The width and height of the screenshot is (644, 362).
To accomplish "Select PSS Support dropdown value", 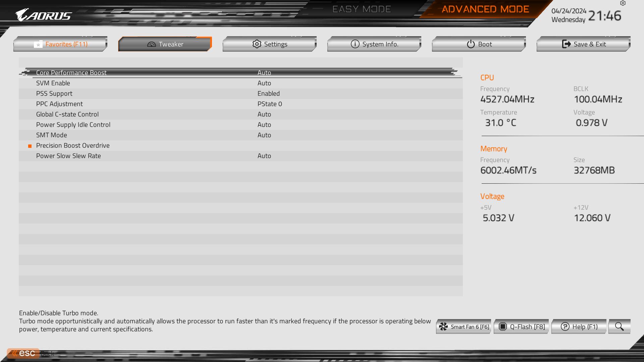I will (269, 93).
